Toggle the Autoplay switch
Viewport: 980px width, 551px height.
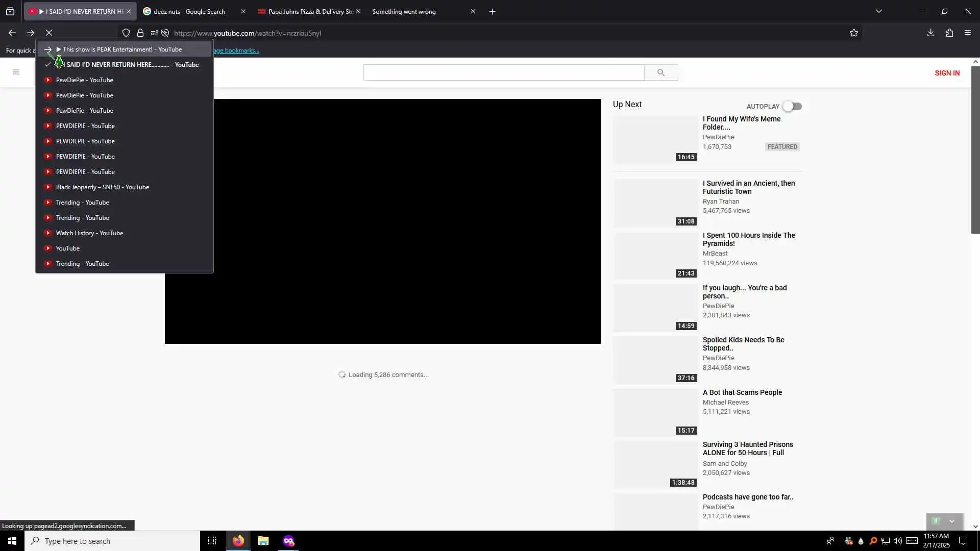(x=792, y=106)
